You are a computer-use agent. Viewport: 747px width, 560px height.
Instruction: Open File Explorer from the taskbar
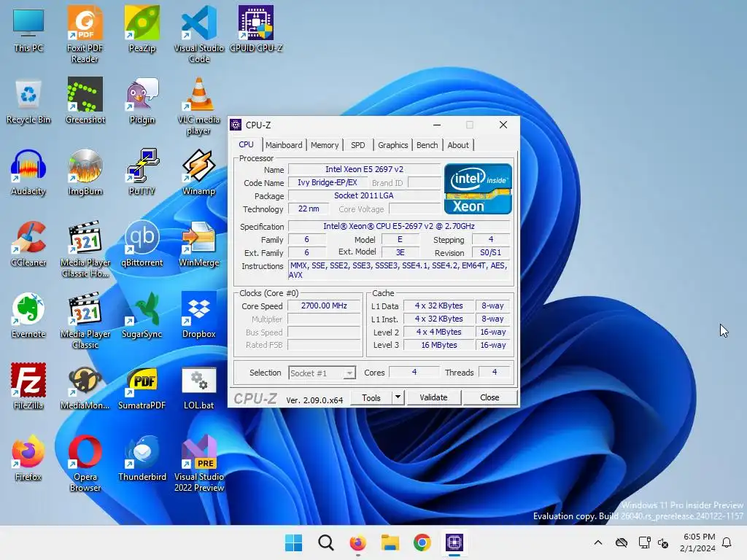point(390,542)
